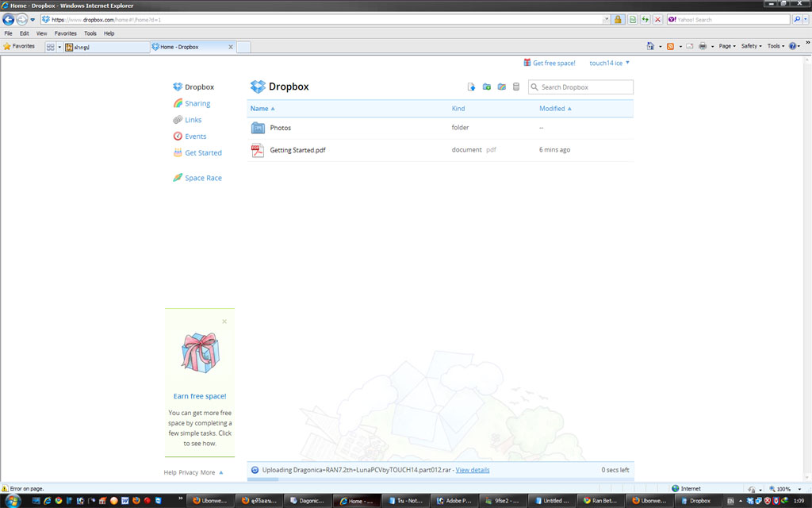Select Dropbox in the sidebar

pyautogui.click(x=193, y=87)
